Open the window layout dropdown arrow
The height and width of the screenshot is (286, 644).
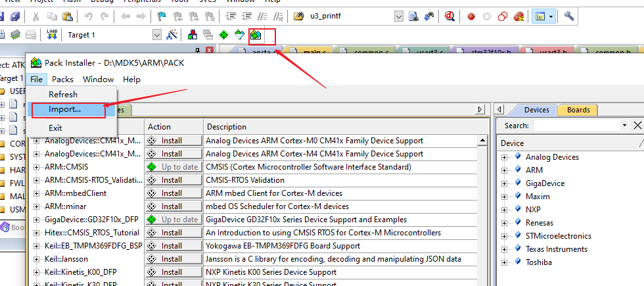point(551,16)
